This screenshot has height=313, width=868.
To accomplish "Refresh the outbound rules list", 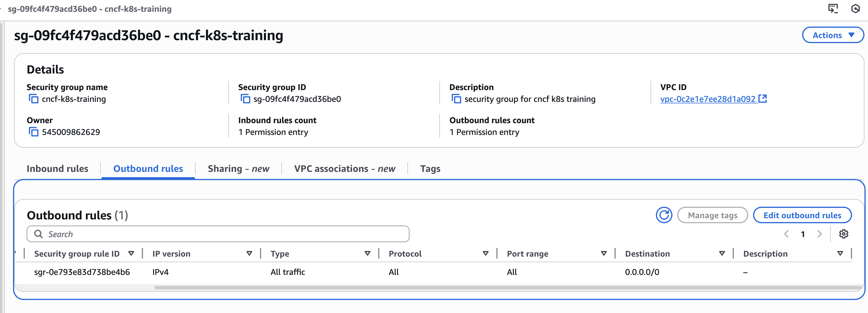I will click(664, 215).
